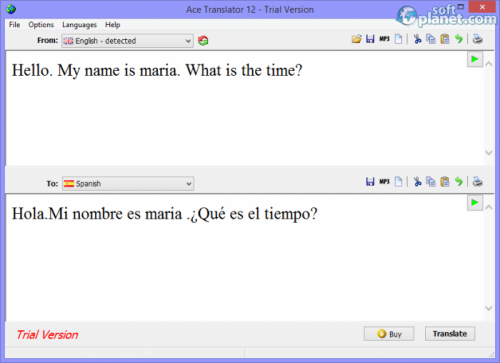Viewport: 500px width, 363px height.
Task: Close the Ace Translator window
Action: [x=482, y=7]
